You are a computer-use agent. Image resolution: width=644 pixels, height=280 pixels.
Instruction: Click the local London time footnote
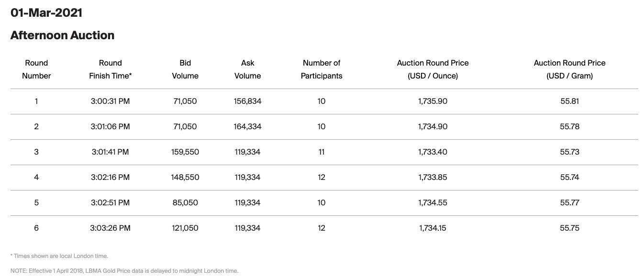click(60, 256)
